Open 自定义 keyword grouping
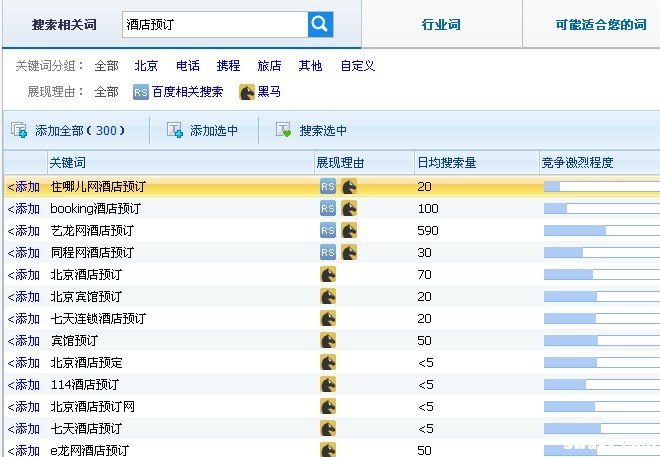660x457 pixels. [x=358, y=66]
